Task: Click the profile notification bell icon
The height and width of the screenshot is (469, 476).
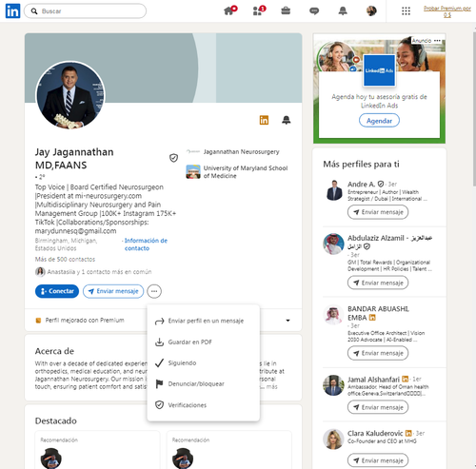Action: coord(287,120)
